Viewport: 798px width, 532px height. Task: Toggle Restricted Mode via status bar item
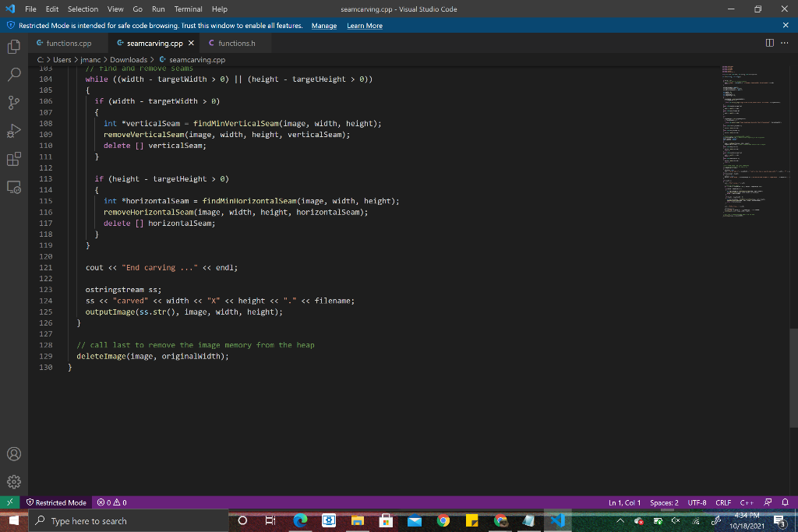point(55,502)
